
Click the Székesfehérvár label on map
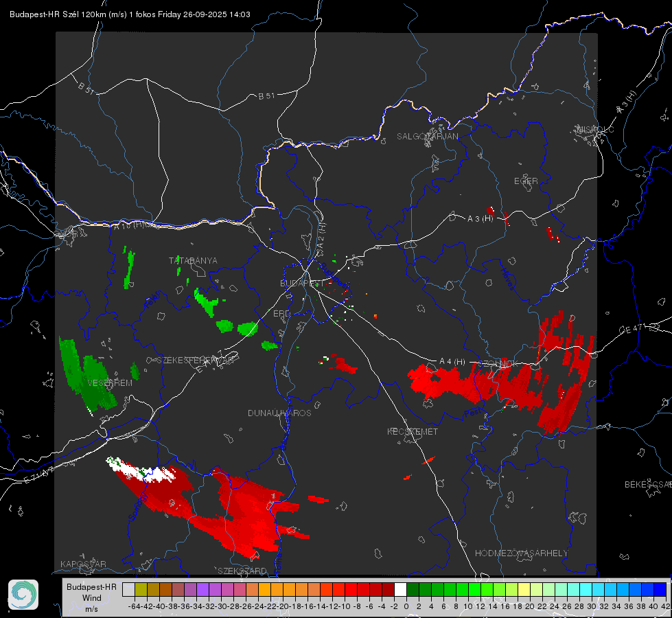[196, 360]
